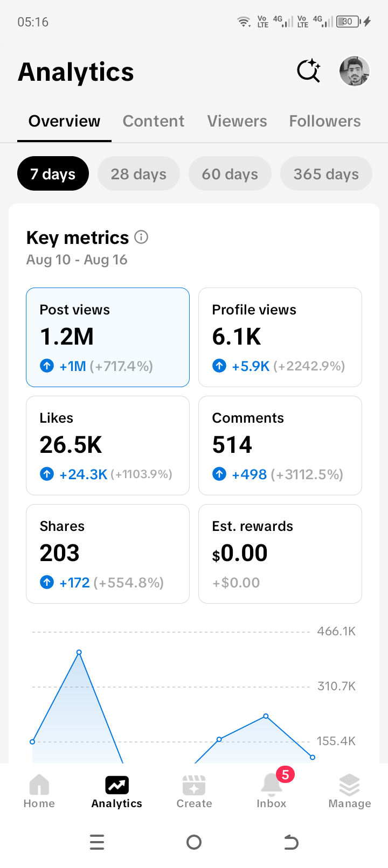
Task: Select the Profile views metric card
Action: pyautogui.click(x=280, y=337)
